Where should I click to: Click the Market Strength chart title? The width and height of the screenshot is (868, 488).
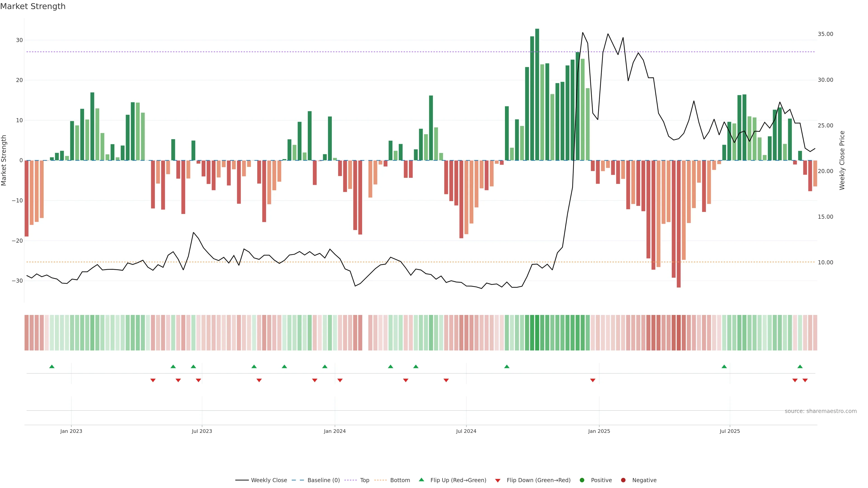33,6
